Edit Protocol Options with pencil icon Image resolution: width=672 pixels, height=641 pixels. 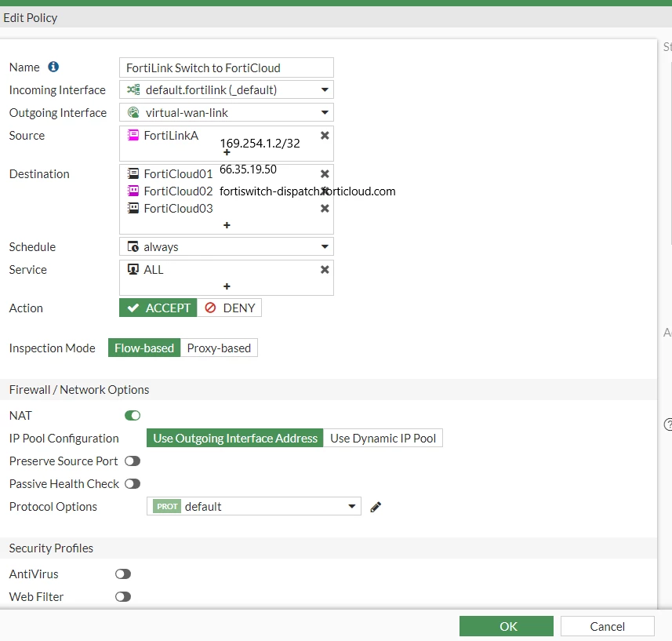point(376,507)
